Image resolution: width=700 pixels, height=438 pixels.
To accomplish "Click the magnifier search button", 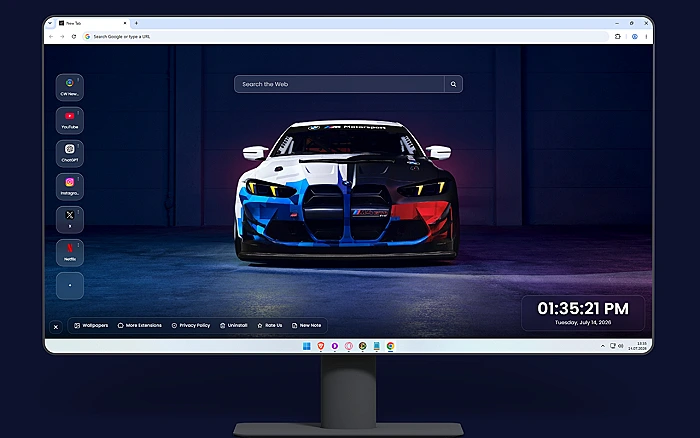I will click(453, 84).
